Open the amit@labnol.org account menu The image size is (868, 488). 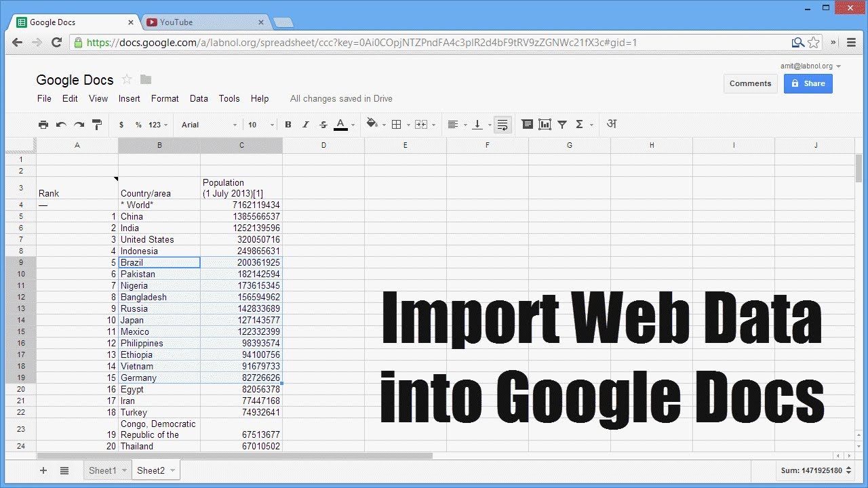point(810,66)
